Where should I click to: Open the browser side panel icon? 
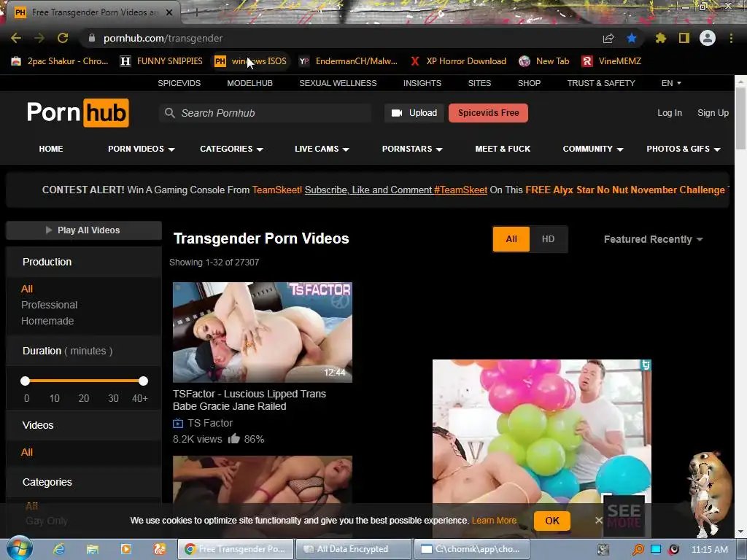pyautogui.click(x=684, y=38)
